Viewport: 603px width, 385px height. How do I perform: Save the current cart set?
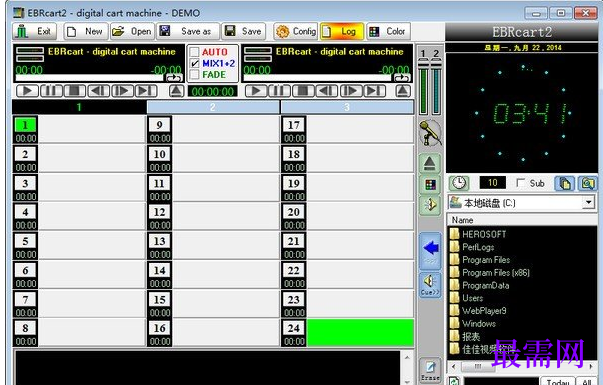click(x=243, y=31)
